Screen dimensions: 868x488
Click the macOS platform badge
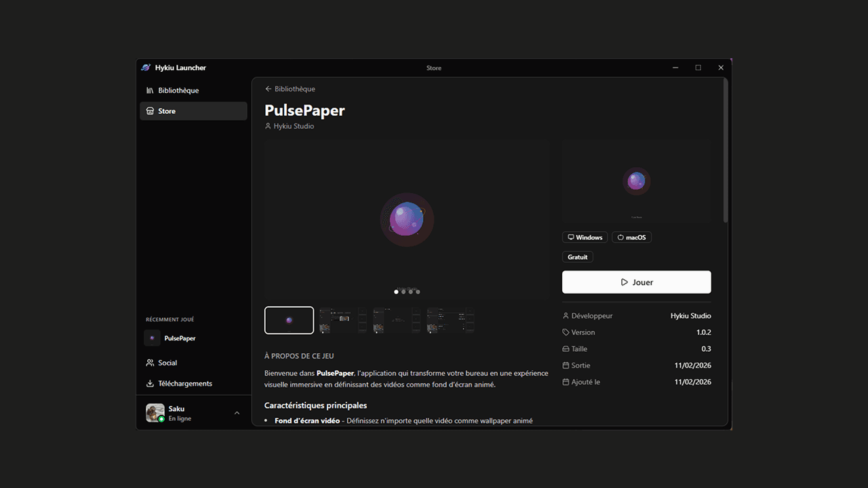631,237
